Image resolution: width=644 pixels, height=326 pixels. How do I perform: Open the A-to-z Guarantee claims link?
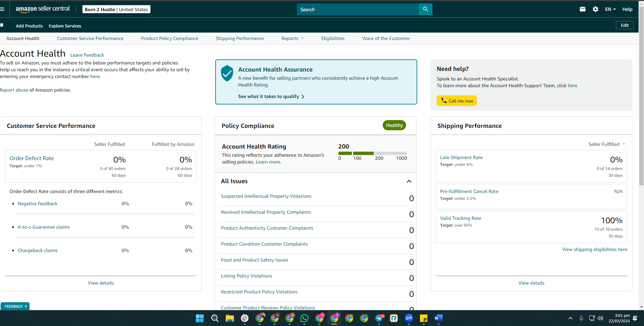(43, 227)
